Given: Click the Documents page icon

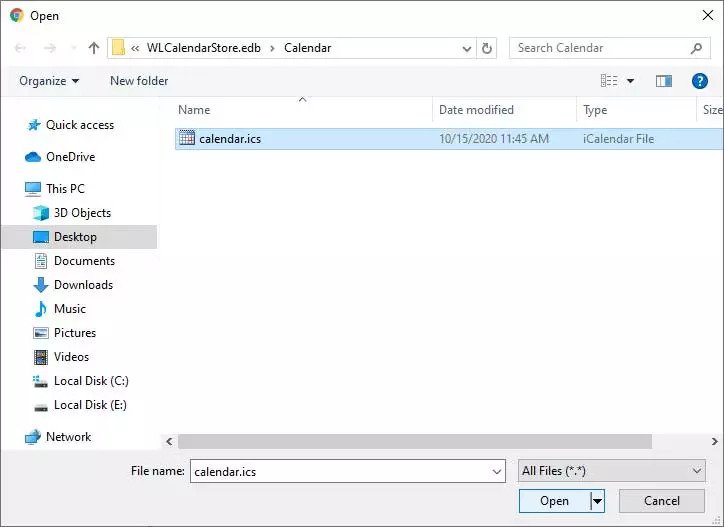Looking at the screenshot, I should pos(41,261).
